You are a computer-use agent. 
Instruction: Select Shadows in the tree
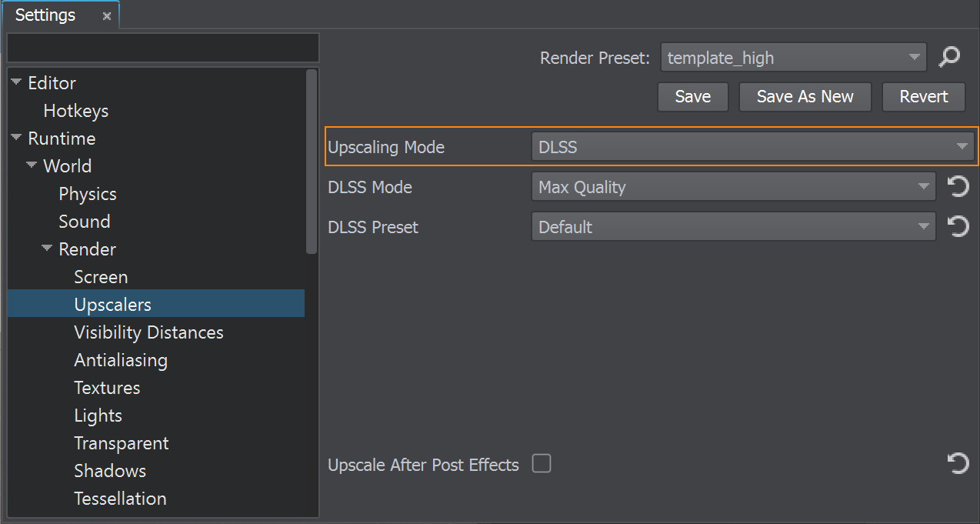pos(110,471)
